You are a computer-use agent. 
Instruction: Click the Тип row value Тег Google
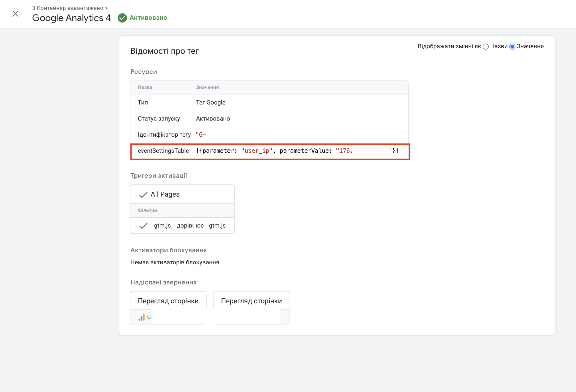[x=211, y=103]
